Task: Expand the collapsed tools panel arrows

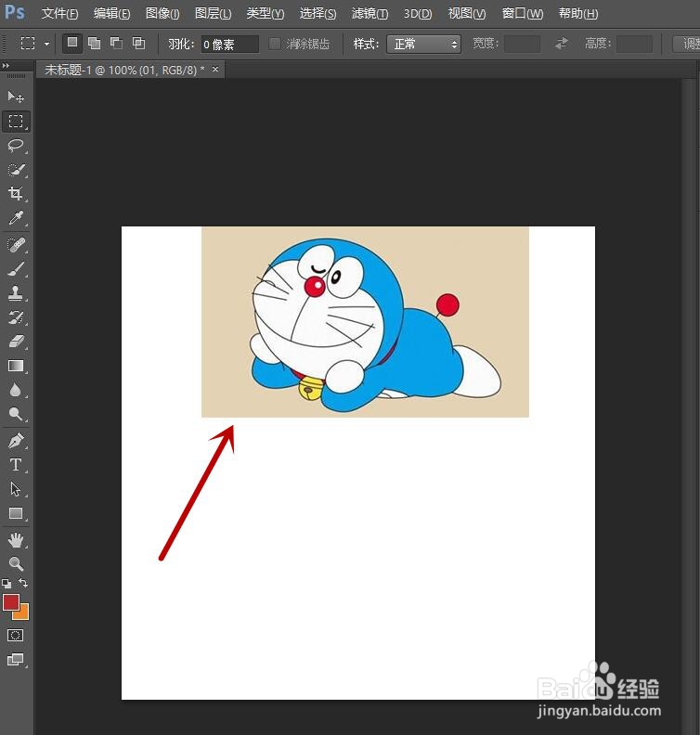Action: click(6, 66)
